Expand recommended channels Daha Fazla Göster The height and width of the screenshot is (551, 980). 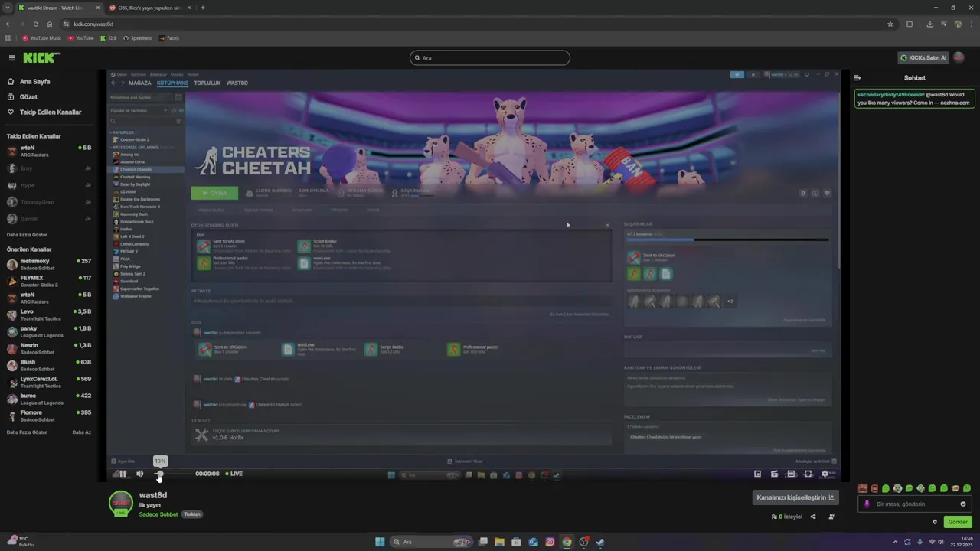(27, 432)
